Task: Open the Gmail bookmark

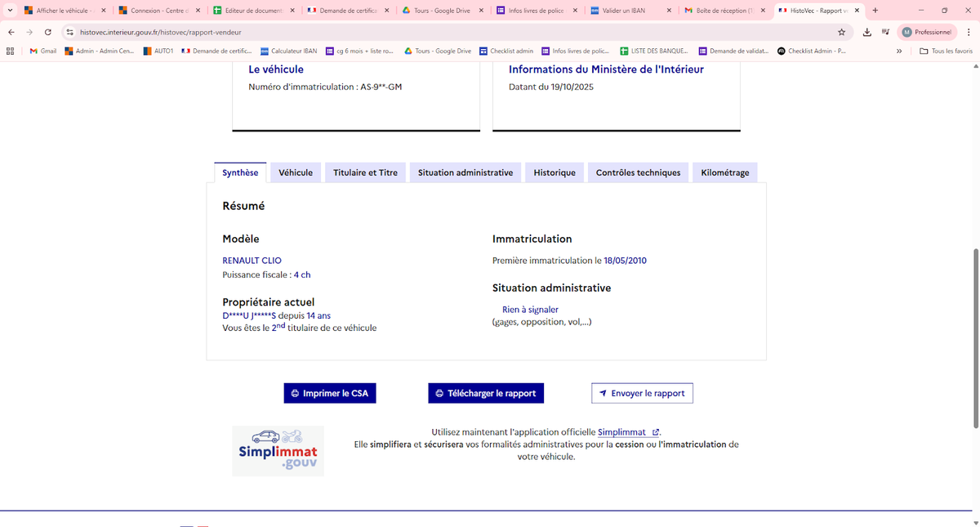Action: point(42,51)
